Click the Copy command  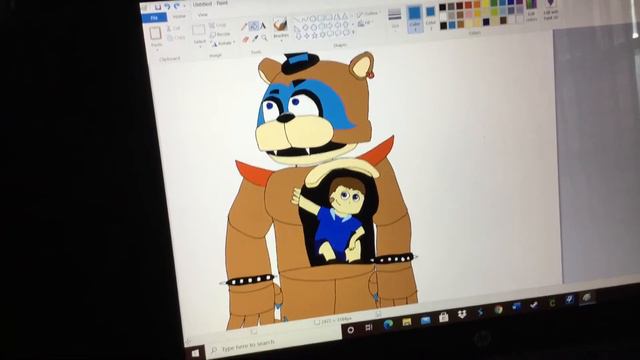coord(177,38)
